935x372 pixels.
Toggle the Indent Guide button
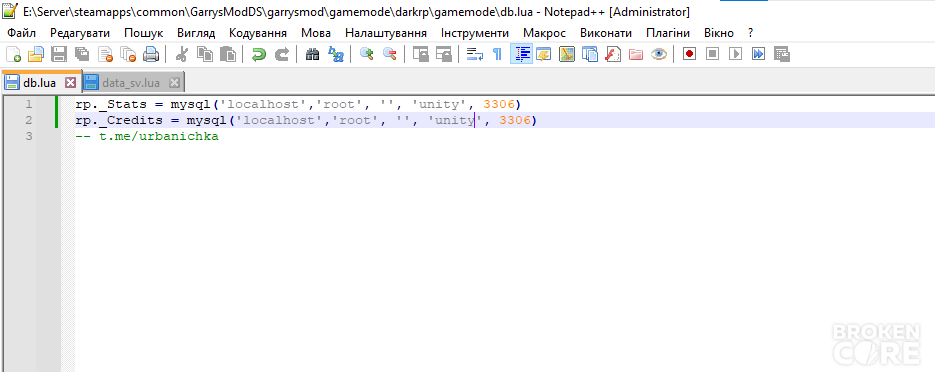point(521,55)
